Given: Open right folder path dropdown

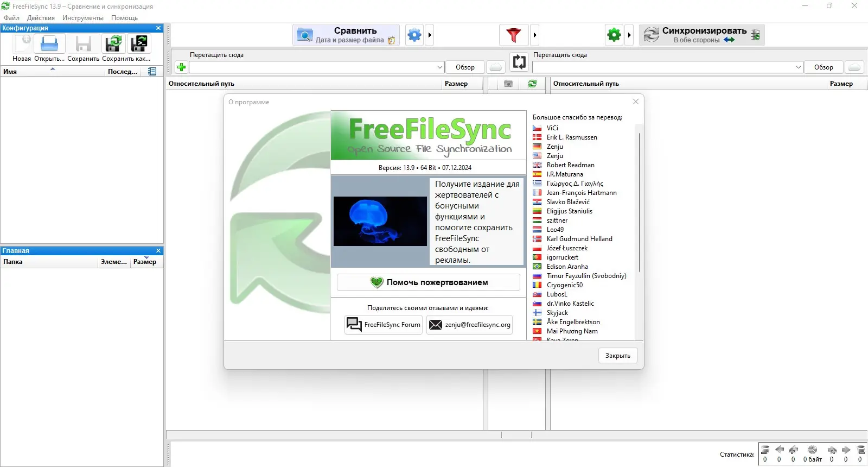Looking at the screenshot, I should coord(799,67).
